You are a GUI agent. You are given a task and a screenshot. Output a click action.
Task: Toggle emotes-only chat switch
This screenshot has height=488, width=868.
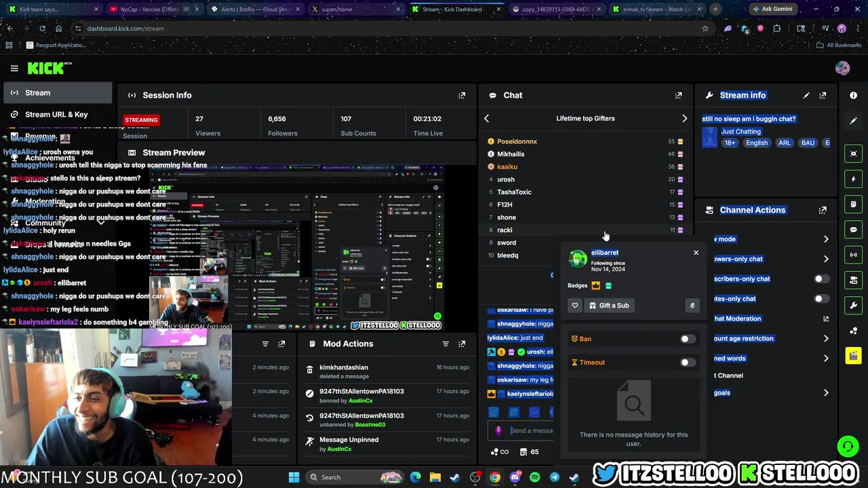click(x=821, y=299)
